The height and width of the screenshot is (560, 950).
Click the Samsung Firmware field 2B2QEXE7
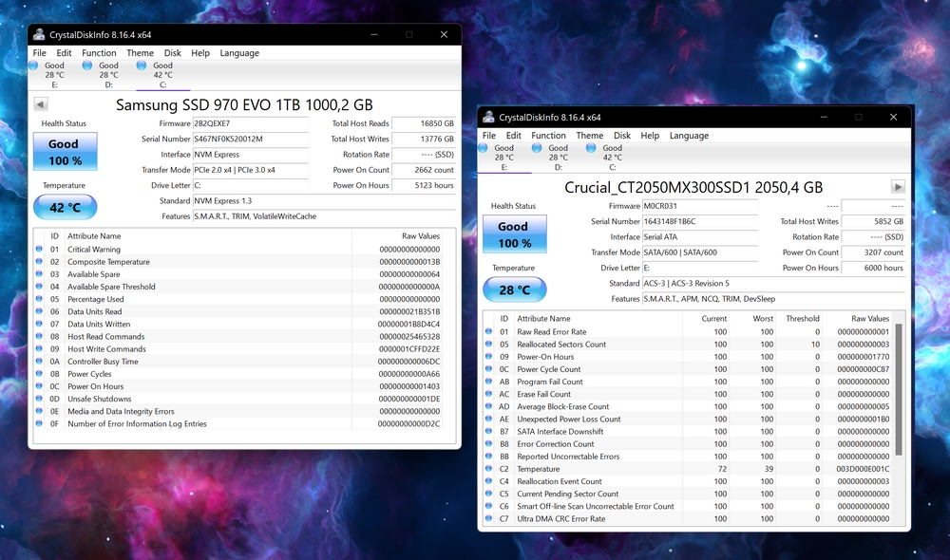pos(251,122)
